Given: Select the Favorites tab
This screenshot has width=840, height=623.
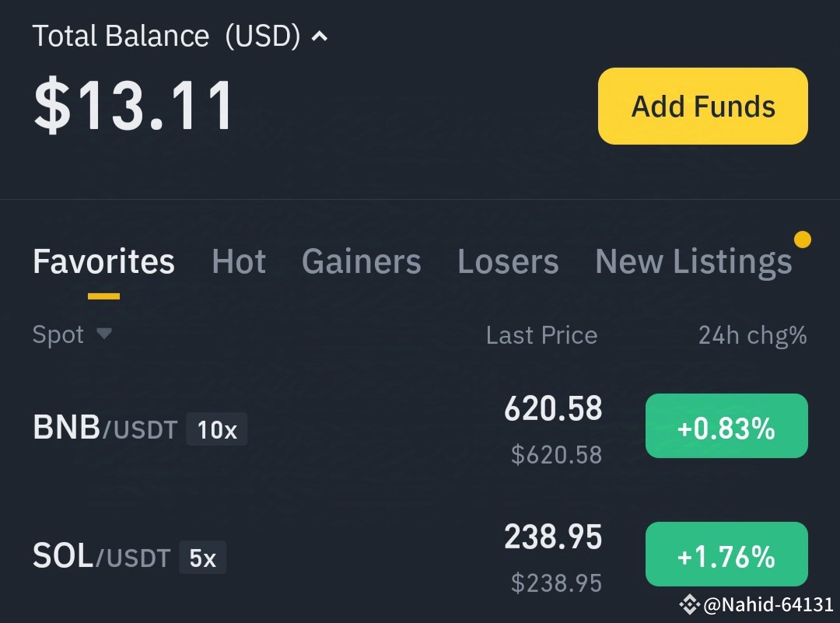Looking at the screenshot, I should (104, 261).
